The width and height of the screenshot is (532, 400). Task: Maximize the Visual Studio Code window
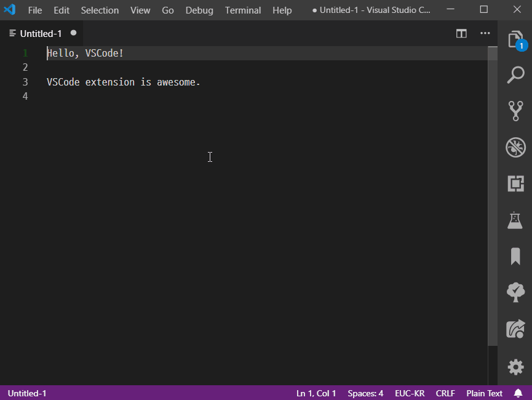[x=484, y=9]
